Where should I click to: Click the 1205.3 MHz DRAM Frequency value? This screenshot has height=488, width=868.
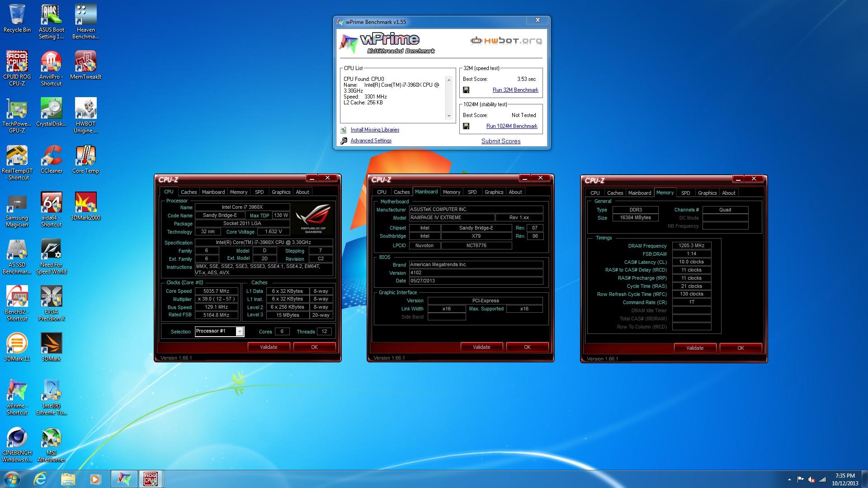[691, 245]
